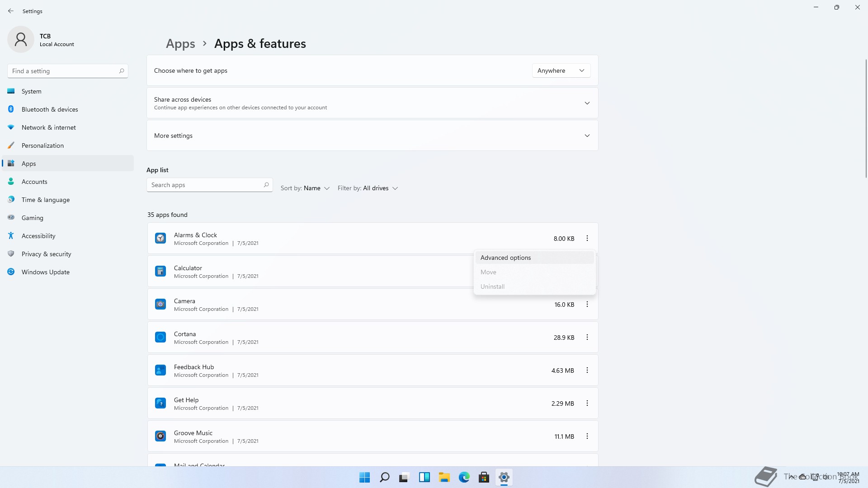Viewport: 868px width, 488px height.
Task: Select Apps in the sidebar
Action: pos(68,164)
